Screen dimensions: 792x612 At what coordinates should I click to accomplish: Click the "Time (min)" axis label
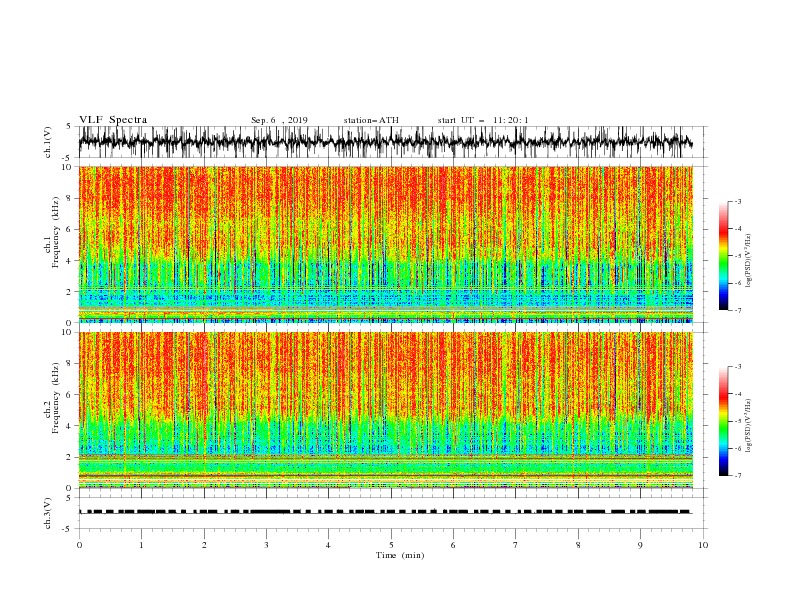click(400, 555)
